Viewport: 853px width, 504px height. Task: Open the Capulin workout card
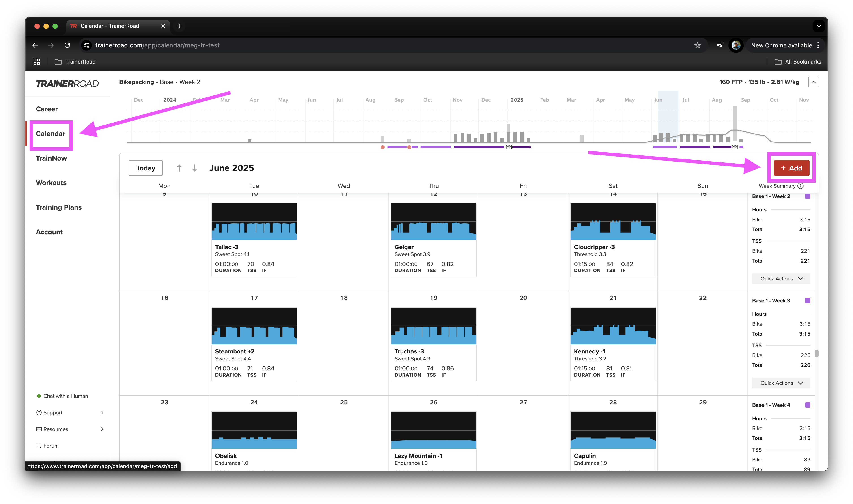[x=613, y=441]
